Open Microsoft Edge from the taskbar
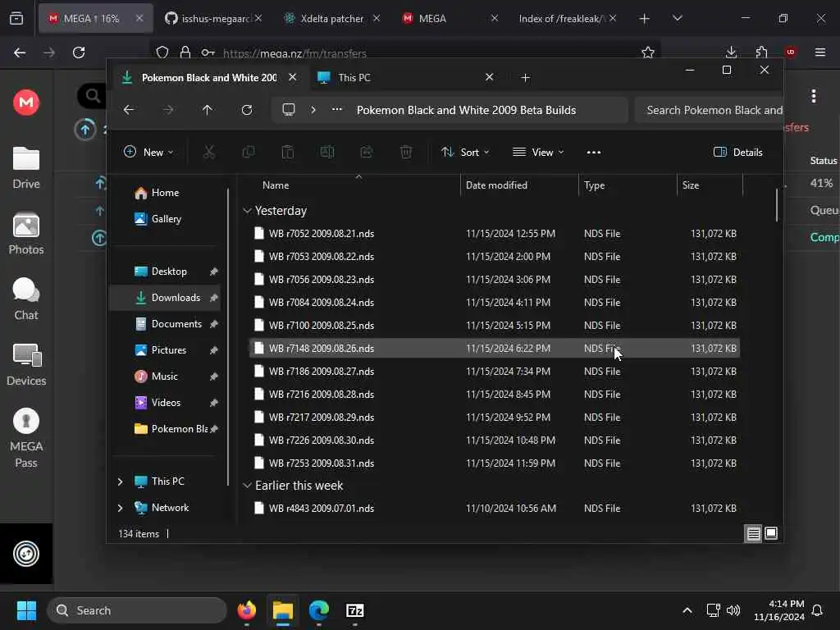Viewport: 840px width, 630px height. click(319, 610)
